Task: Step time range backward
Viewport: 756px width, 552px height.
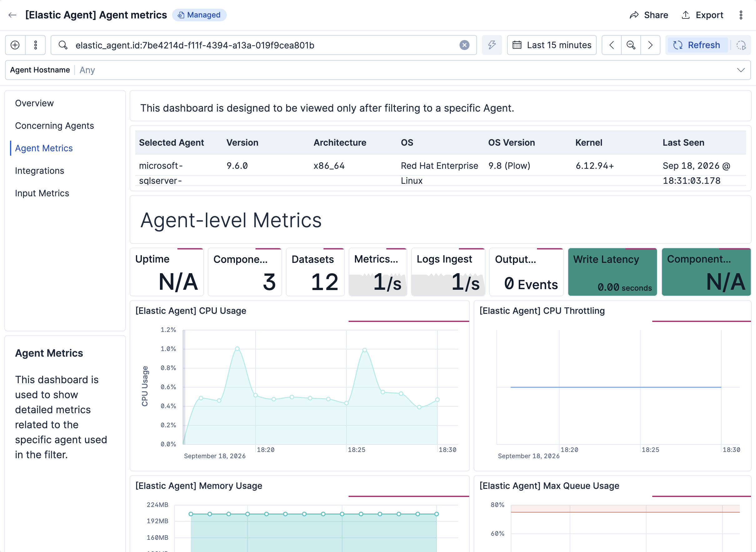Action: [611, 45]
